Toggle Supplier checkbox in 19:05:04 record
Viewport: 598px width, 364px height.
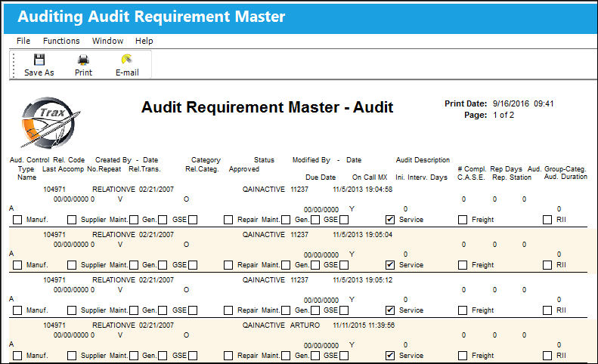pyautogui.click(x=72, y=265)
